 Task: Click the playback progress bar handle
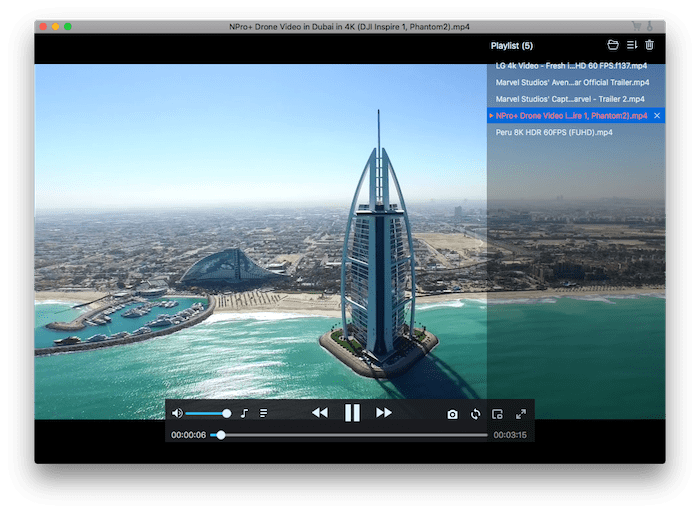pos(221,435)
